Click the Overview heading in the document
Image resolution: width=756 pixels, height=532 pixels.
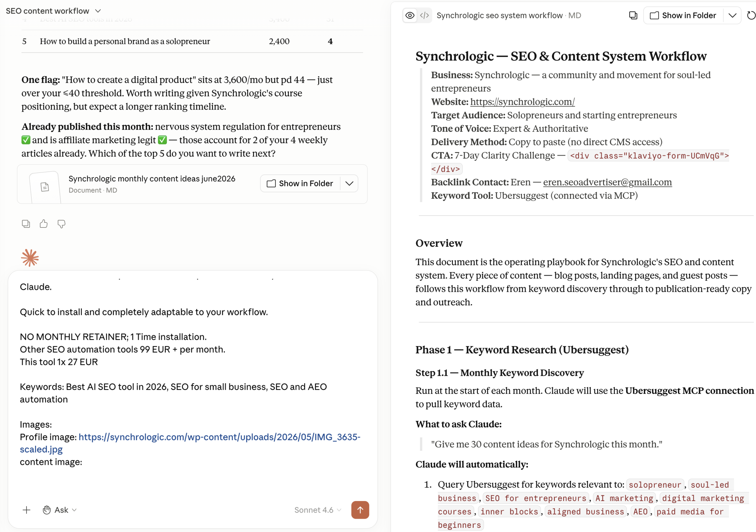[x=439, y=243]
